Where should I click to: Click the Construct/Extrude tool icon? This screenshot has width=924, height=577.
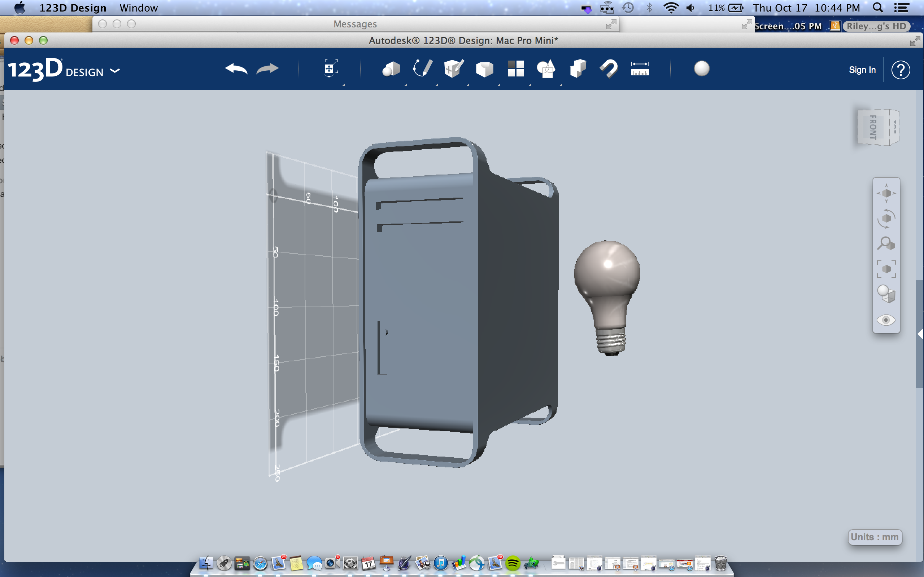[453, 69]
